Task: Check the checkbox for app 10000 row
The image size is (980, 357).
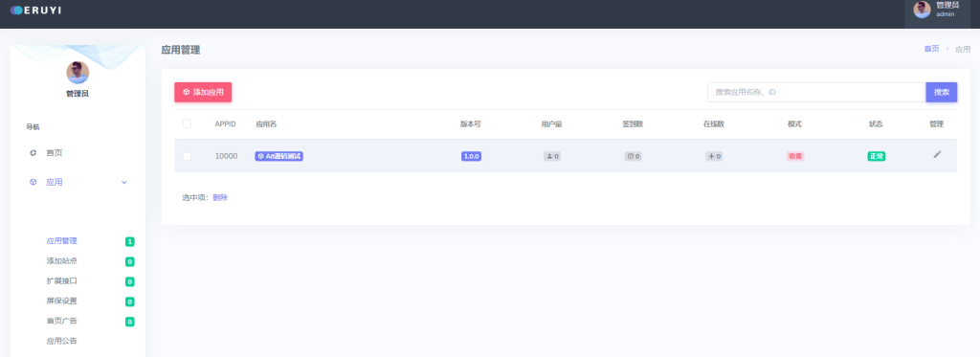Action: (187, 156)
